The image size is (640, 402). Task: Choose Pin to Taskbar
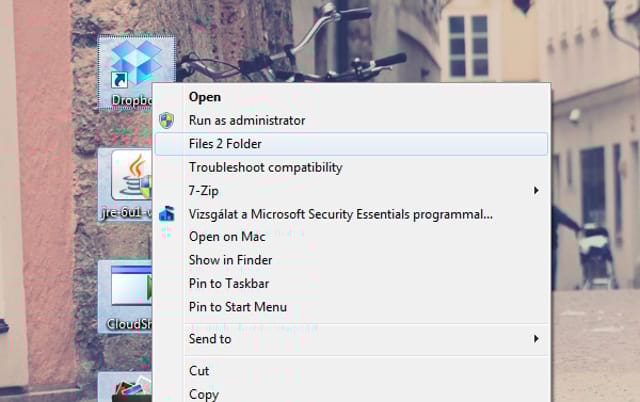(x=351, y=283)
